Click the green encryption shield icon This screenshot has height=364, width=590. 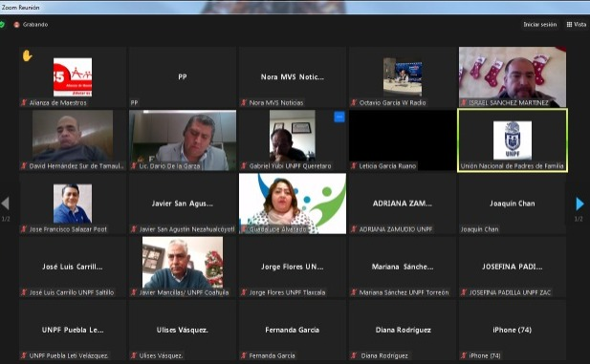2,25
